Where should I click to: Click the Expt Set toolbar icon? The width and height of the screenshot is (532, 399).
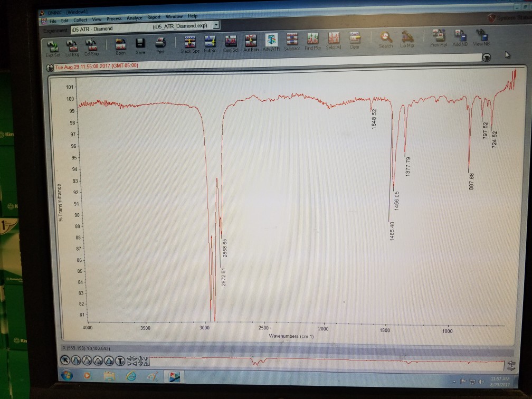(53, 49)
